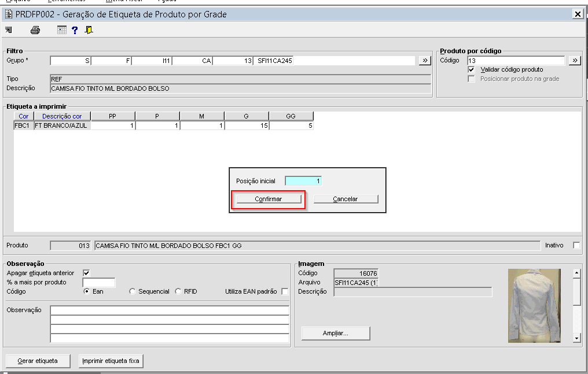
Task: Confirm the initial position dialog
Action: (x=269, y=199)
